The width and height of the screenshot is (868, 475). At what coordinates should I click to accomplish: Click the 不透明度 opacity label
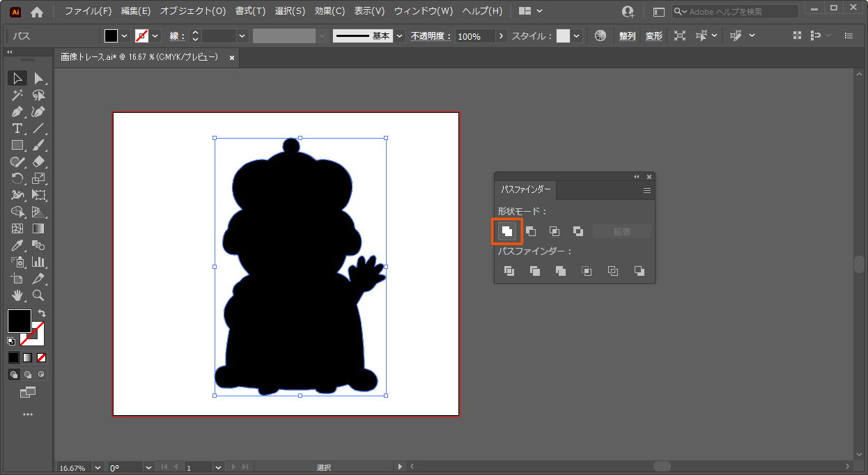[431, 36]
